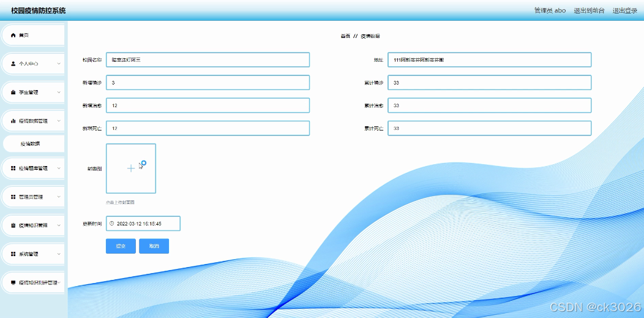Image resolution: width=644 pixels, height=318 pixels.
Task: Click the grid icon for 管理员管理
Action: coord(13,197)
